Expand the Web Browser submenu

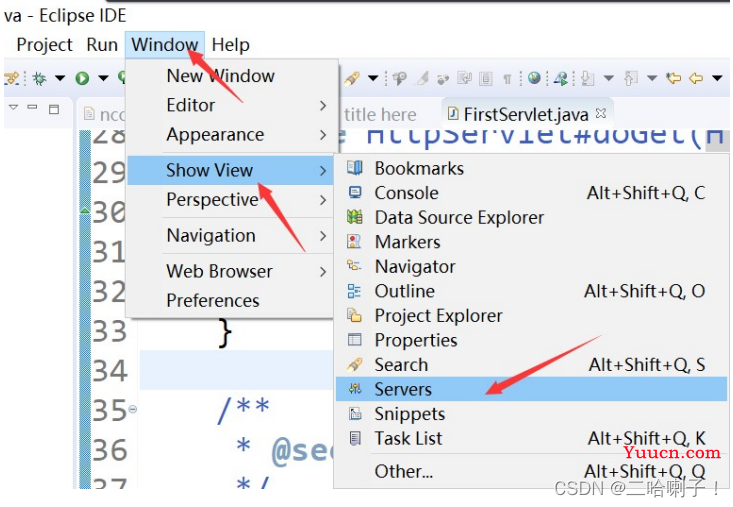click(x=232, y=271)
